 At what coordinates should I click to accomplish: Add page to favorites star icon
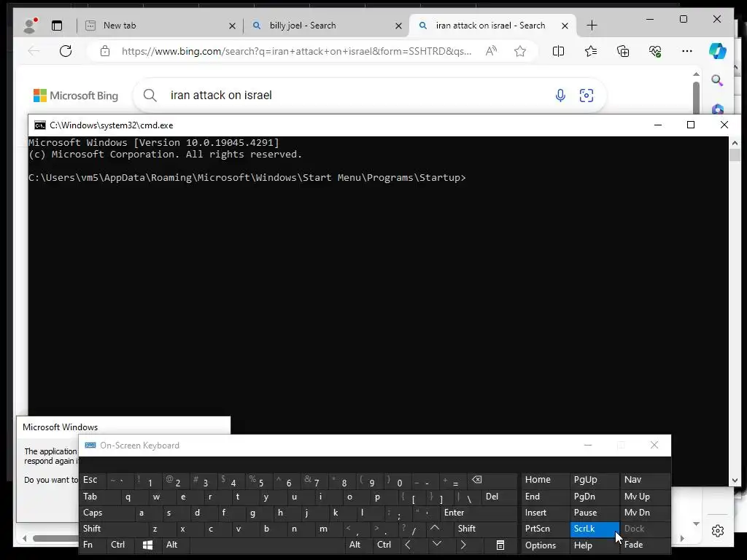[x=520, y=51]
